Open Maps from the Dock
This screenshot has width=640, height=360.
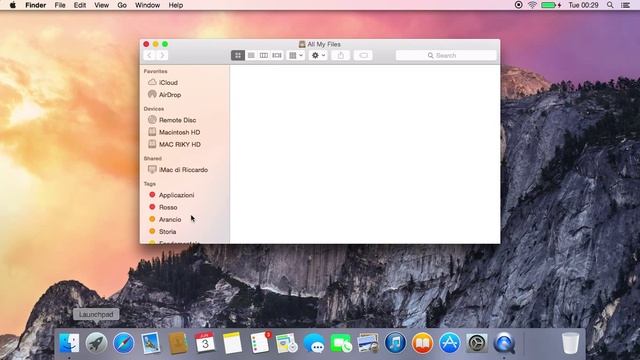click(287, 343)
